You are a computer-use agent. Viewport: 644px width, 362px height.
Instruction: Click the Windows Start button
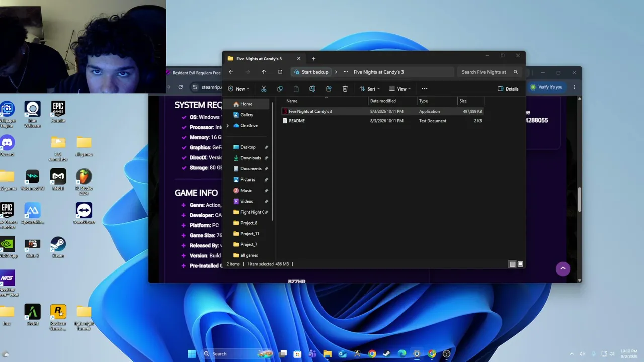tap(192, 354)
